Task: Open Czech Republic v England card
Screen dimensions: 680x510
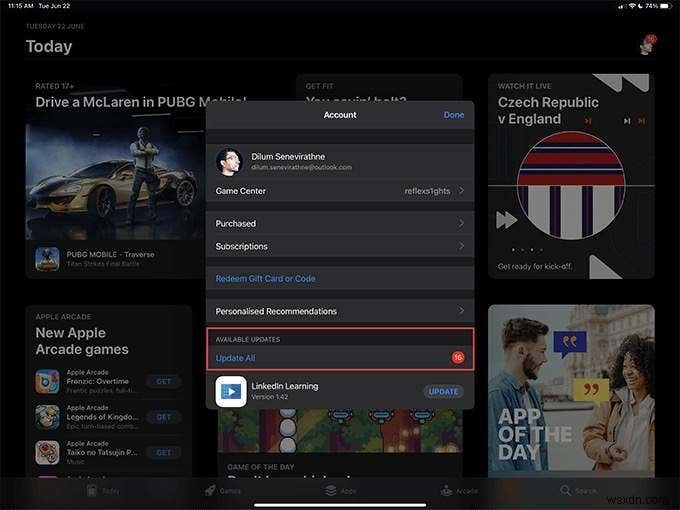Action: (571, 176)
